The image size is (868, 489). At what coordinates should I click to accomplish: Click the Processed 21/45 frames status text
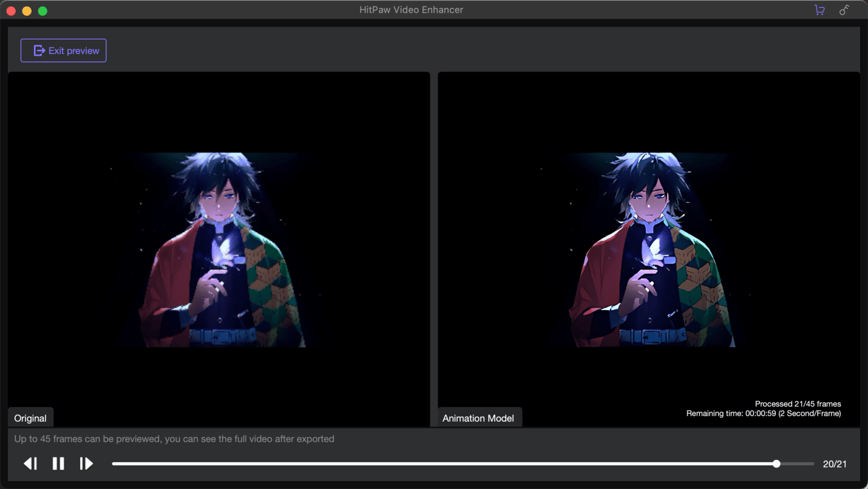tap(798, 403)
